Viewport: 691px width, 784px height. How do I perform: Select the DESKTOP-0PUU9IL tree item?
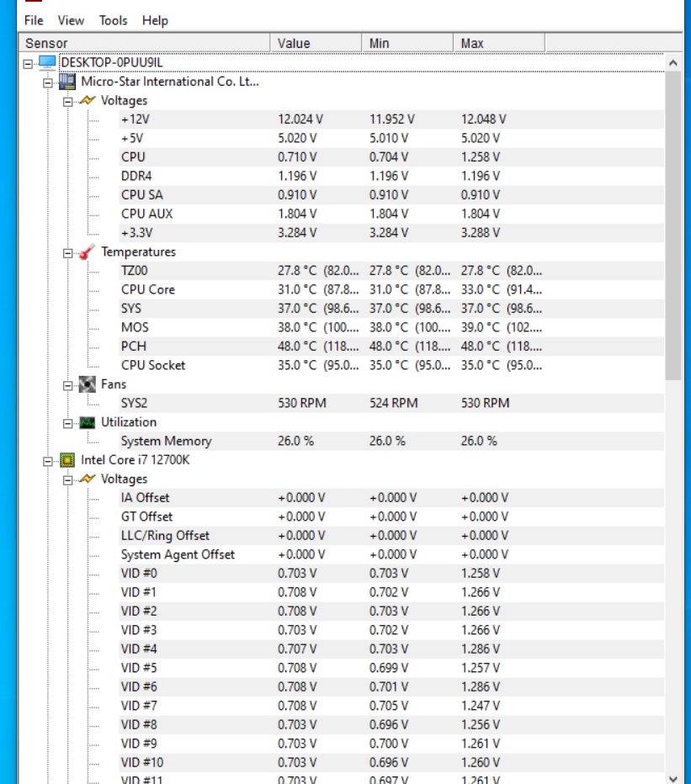click(112, 62)
